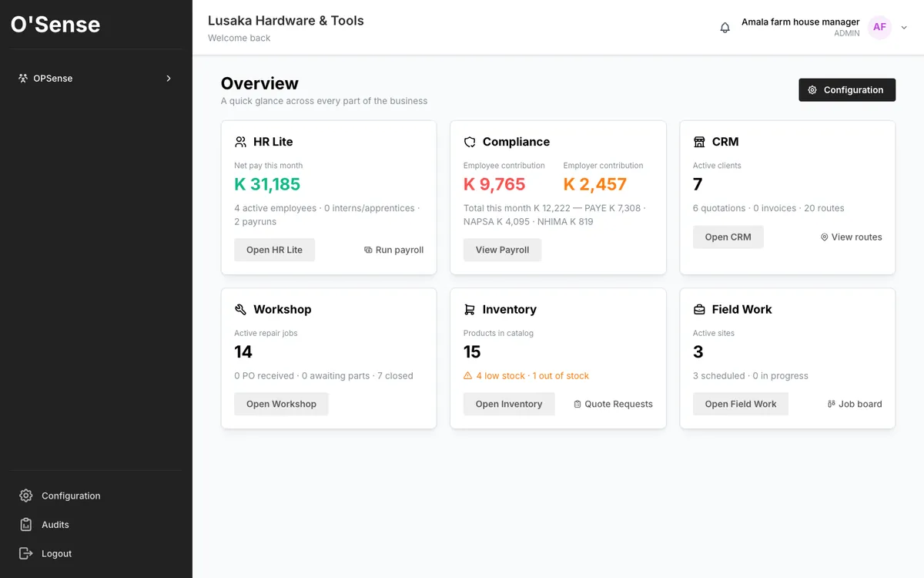Image resolution: width=924 pixels, height=578 pixels.
Task: Expand the user account dropdown chevron
Action: [904, 28]
